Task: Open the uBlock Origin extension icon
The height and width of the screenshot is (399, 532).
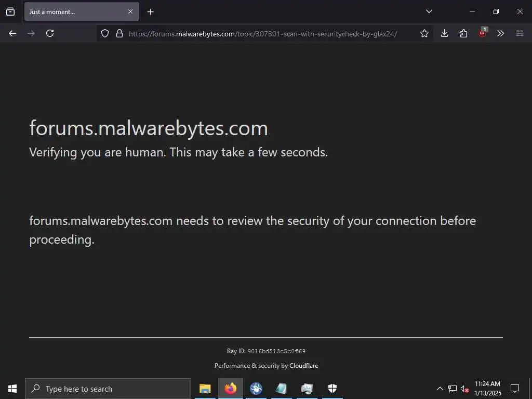Action: click(x=483, y=33)
